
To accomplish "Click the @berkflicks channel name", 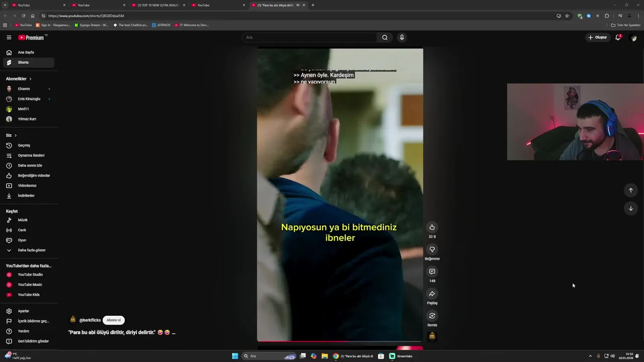I will point(90,320).
